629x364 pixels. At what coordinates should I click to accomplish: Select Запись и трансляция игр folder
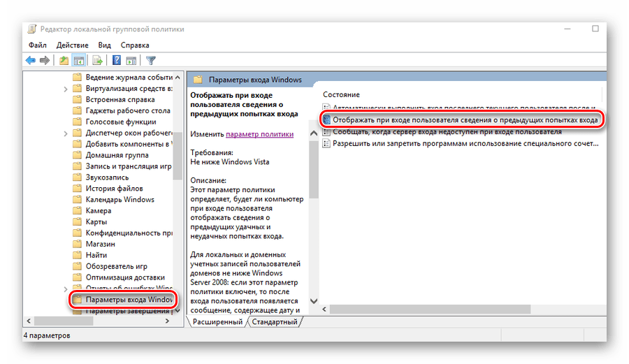point(122,166)
